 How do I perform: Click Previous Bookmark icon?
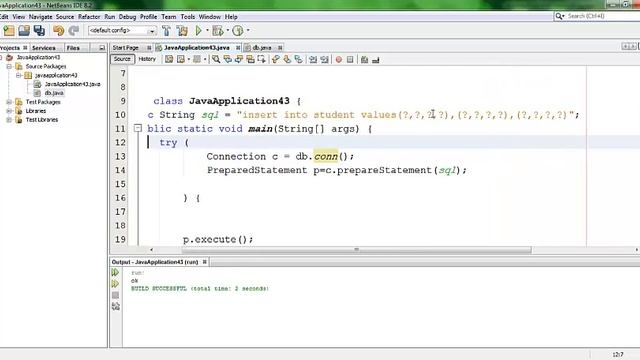(x=276, y=60)
